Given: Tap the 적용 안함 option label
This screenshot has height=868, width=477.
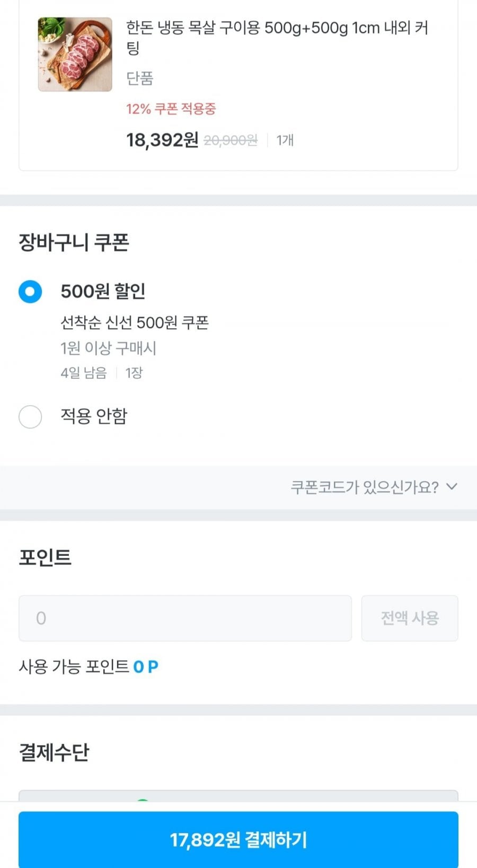Looking at the screenshot, I should tap(94, 416).
